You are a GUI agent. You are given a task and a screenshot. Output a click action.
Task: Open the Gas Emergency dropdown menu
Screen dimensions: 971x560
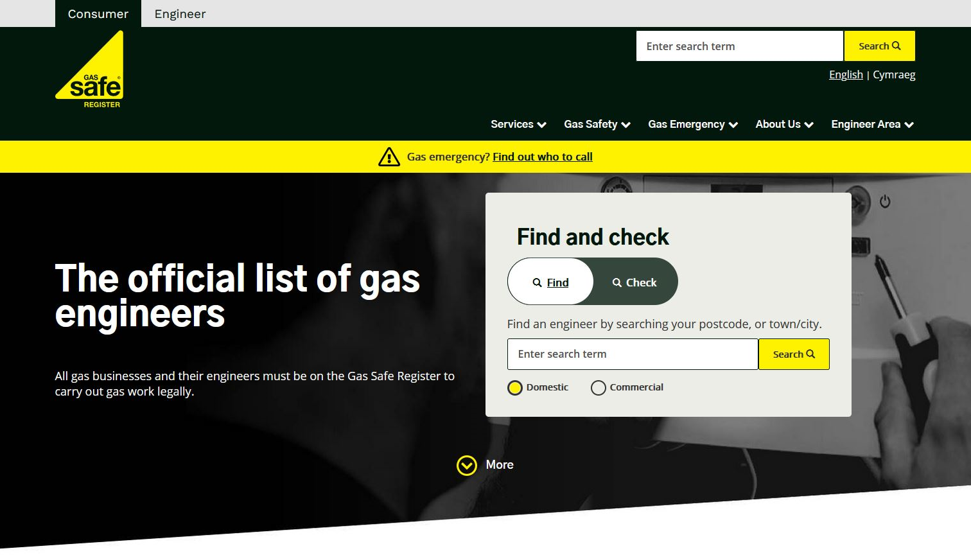[x=693, y=125]
